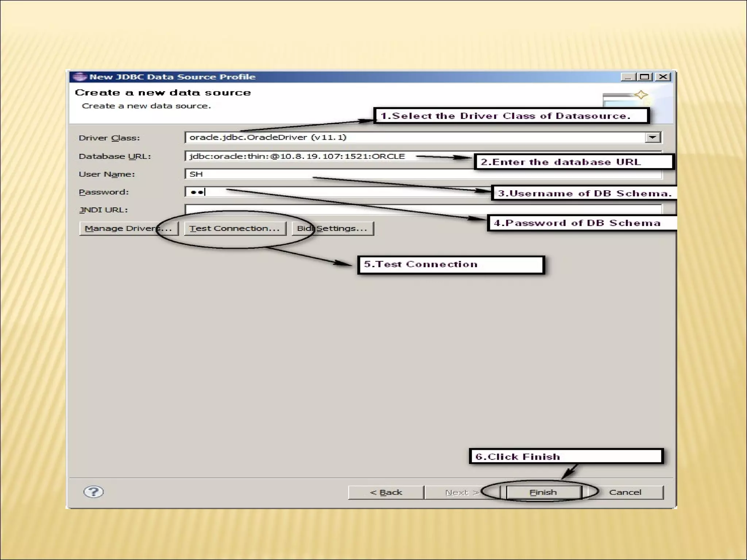Click the dialog title bar text
Image resolution: width=747 pixels, height=560 pixels.
coord(172,77)
